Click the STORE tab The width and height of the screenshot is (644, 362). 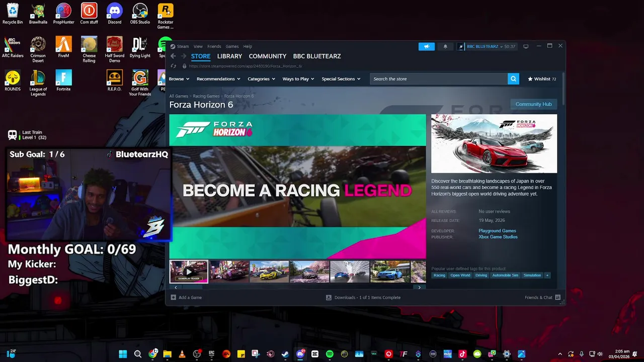tap(201, 56)
